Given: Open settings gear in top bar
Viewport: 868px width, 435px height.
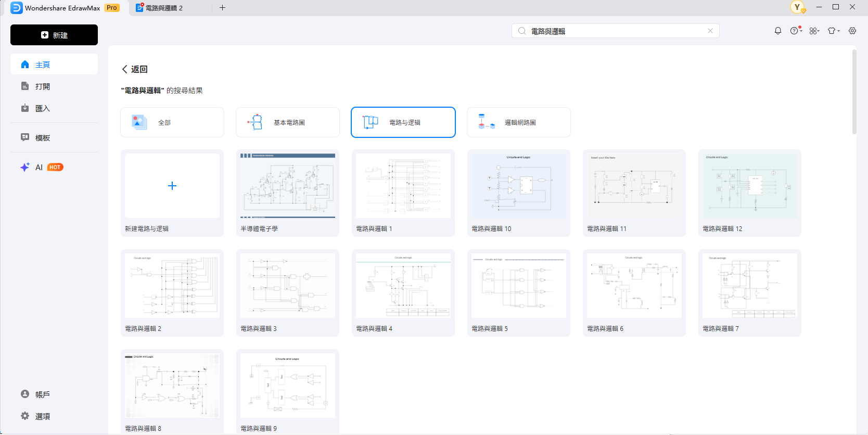Looking at the screenshot, I should click(852, 31).
